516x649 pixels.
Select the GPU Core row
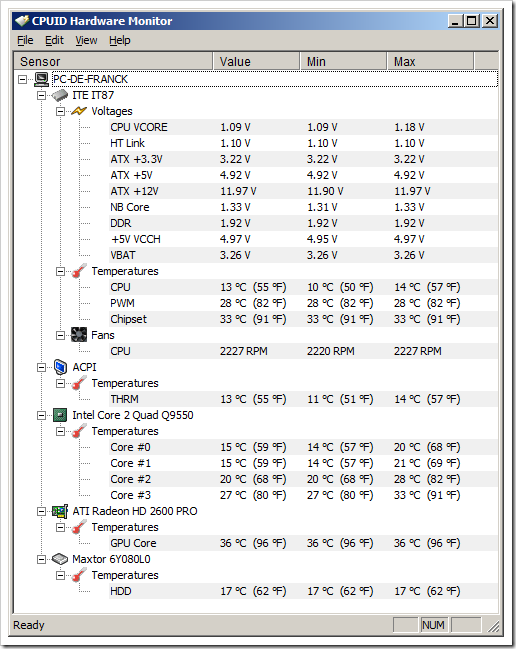click(x=303, y=543)
